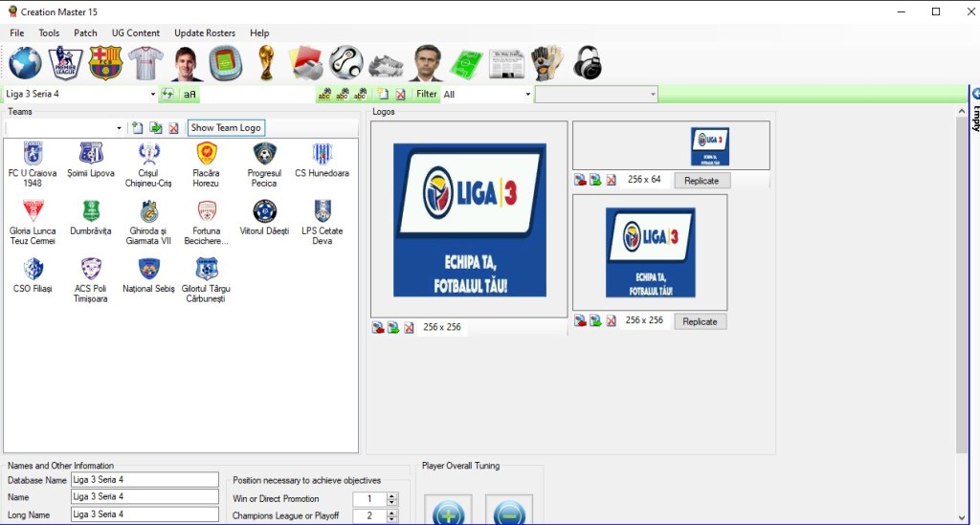Open the Premier League leagues icon
Screen dimensions: 980x525
[x=65, y=63]
